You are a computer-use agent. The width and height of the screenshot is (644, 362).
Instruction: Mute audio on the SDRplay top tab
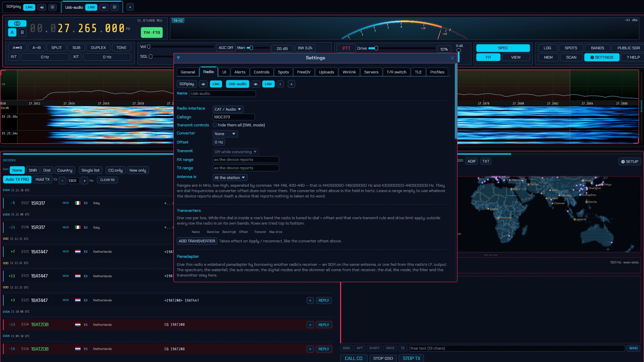pos(42,7)
